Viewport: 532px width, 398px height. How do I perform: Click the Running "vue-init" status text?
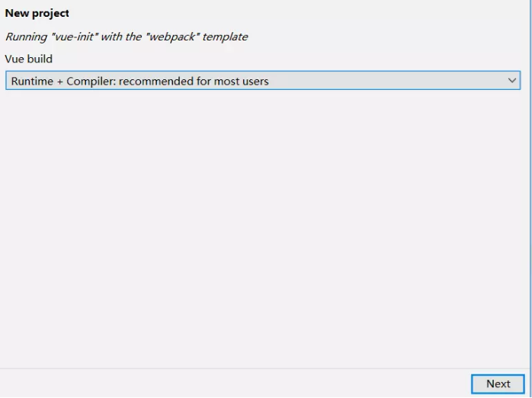127,37
